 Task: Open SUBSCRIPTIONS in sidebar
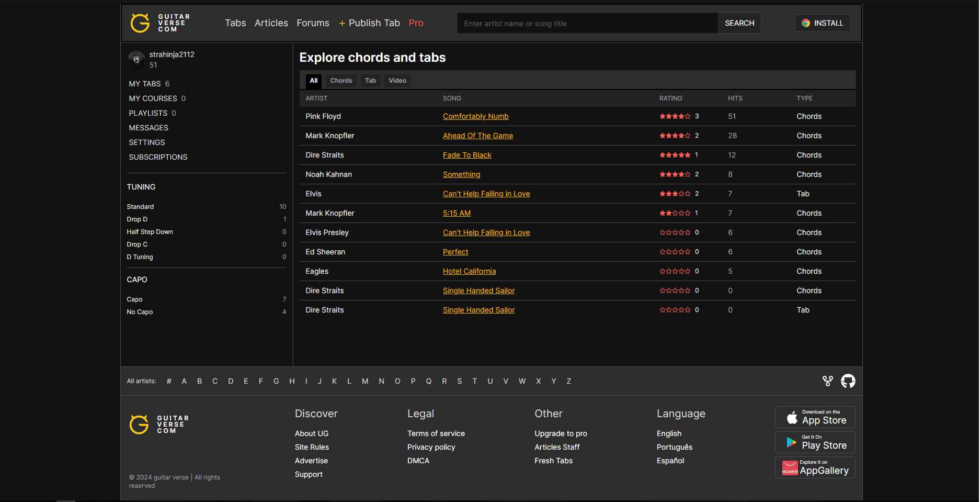(x=158, y=157)
